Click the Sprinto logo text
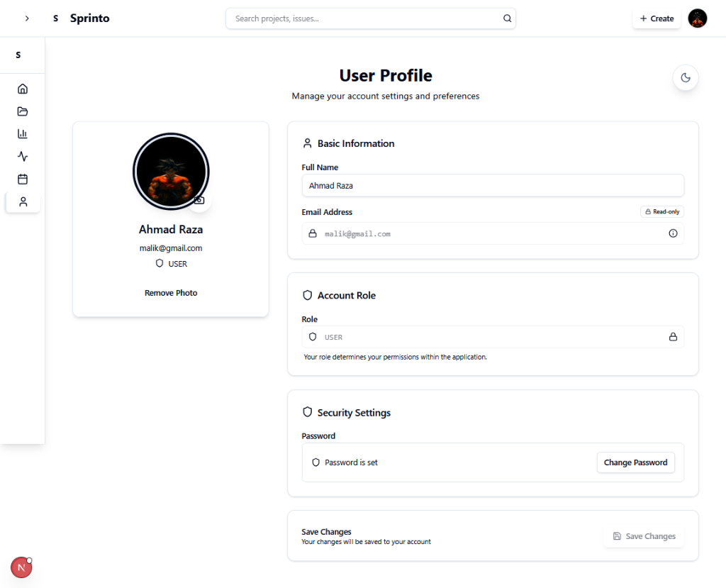Screen dimensions: 726x588 [90, 18]
